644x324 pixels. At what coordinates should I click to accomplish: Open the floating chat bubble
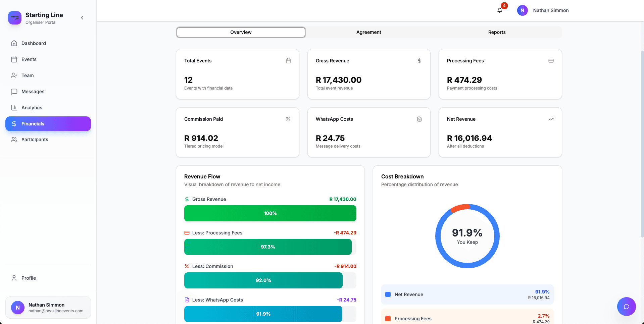(x=626, y=307)
